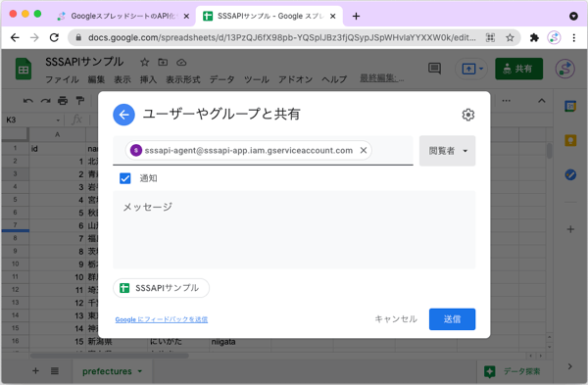Reload the page

54,37
